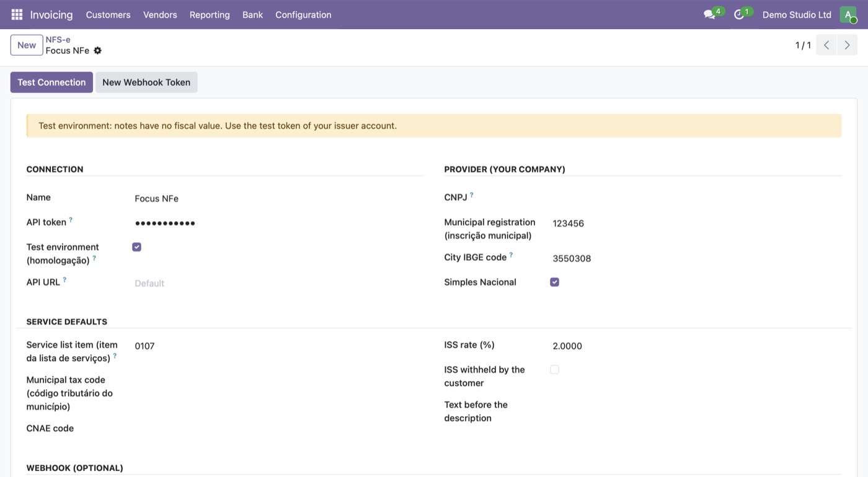The height and width of the screenshot is (477, 868).
Task: Switch company via Demo Studio Ltd
Action: click(x=797, y=14)
